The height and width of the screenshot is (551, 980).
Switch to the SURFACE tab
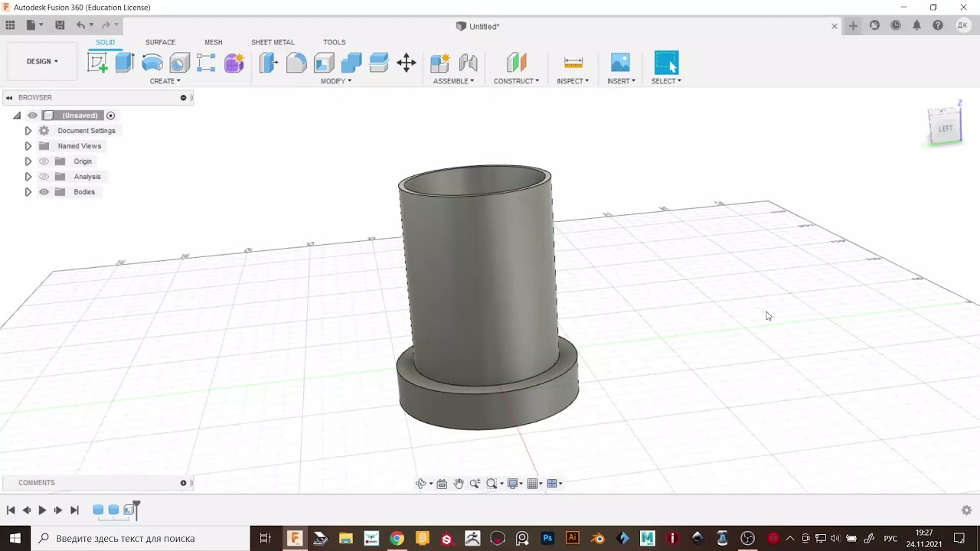point(160,42)
